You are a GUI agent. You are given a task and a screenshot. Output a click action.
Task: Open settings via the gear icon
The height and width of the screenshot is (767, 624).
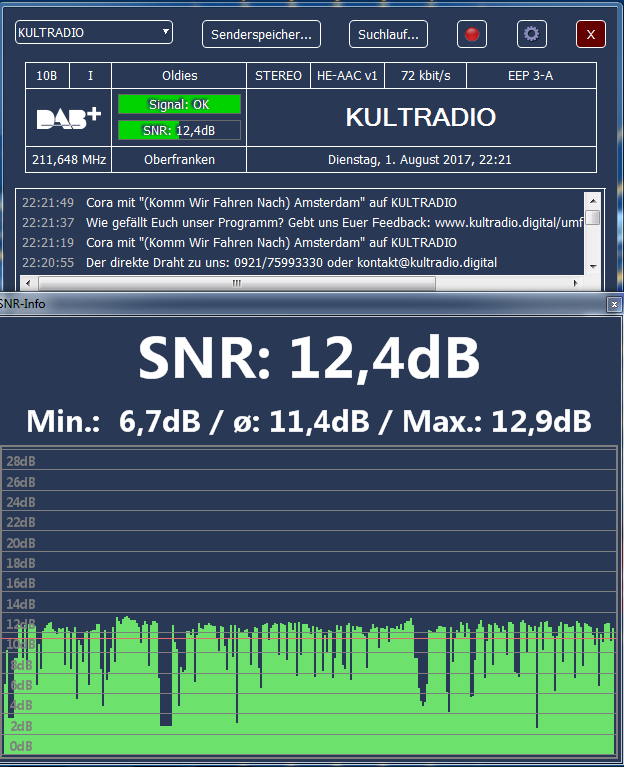coord(531,34)
